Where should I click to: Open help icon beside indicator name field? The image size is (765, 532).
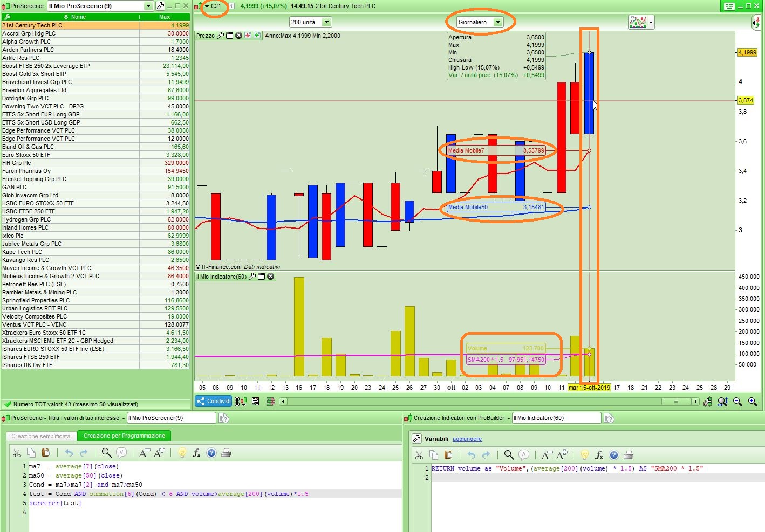point(609,418)
